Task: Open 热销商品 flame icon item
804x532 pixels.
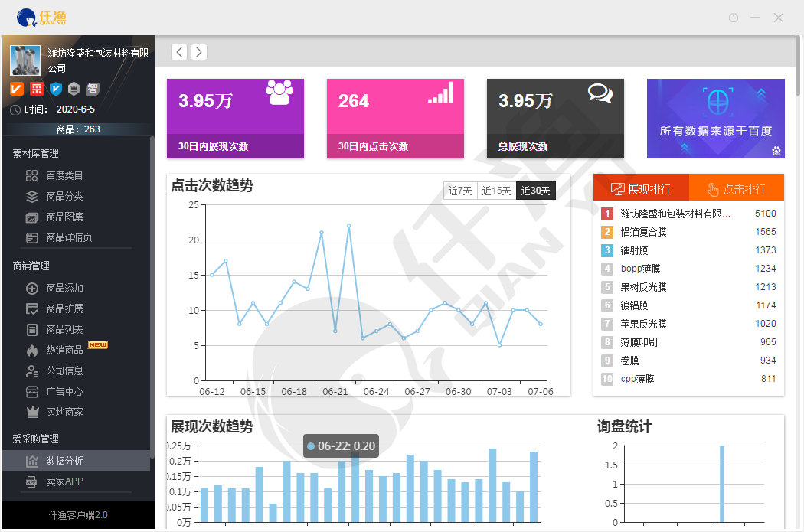Action: tap(64, 350)
